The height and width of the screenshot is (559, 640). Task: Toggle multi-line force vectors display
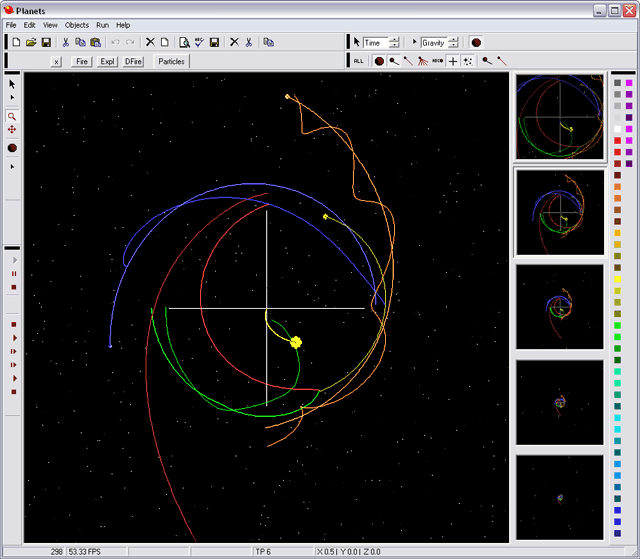coord(423,61)
